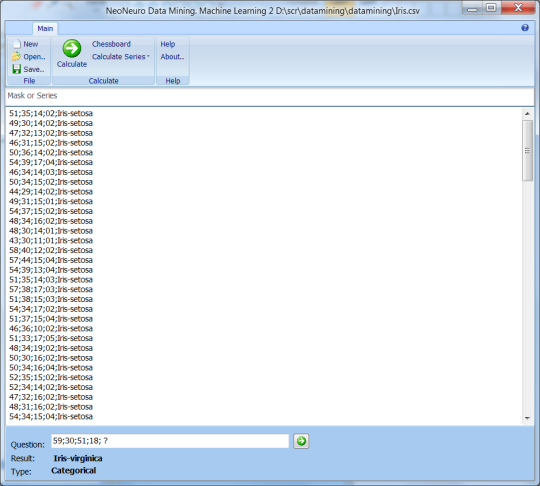540x486 pixels.
Task: Select row 51;33;17;05;Iris-setosa
Action: (x=51, y=338)
